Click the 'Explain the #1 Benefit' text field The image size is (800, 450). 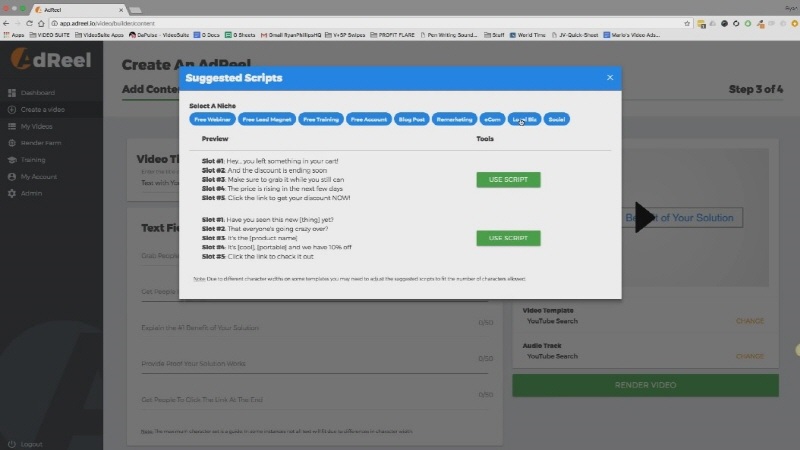(314, 328)
